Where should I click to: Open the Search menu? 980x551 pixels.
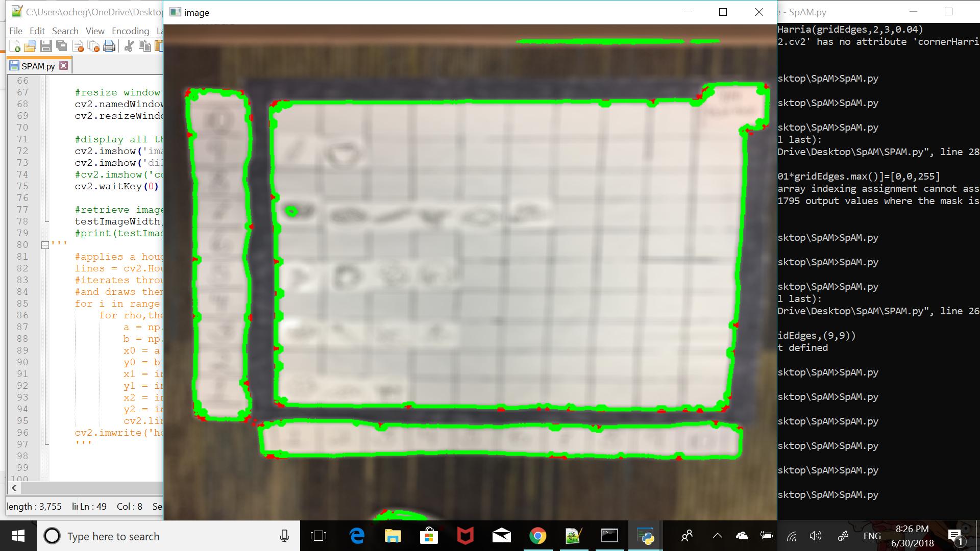coord(65,31)
